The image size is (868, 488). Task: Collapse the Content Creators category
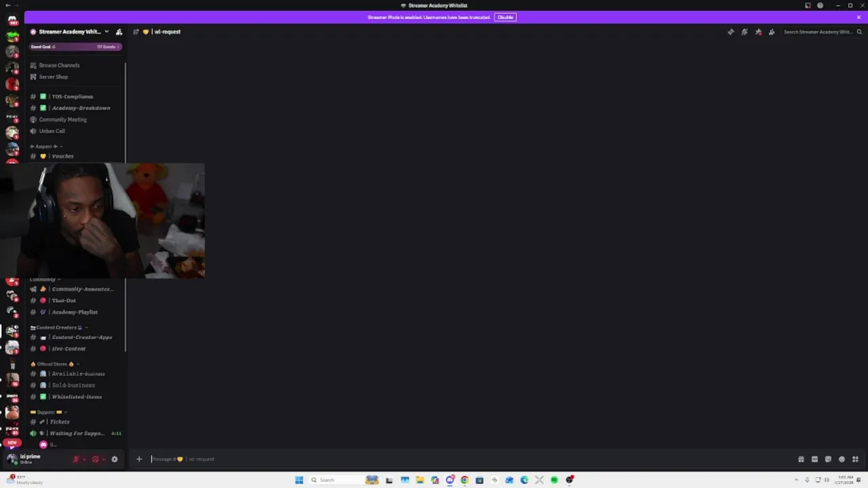point(58,327)
